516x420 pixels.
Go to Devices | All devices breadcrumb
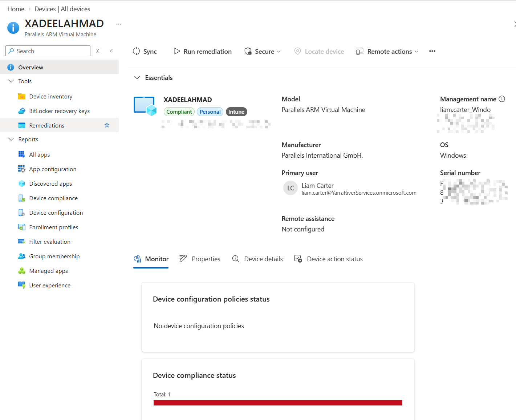pos(62,9)
